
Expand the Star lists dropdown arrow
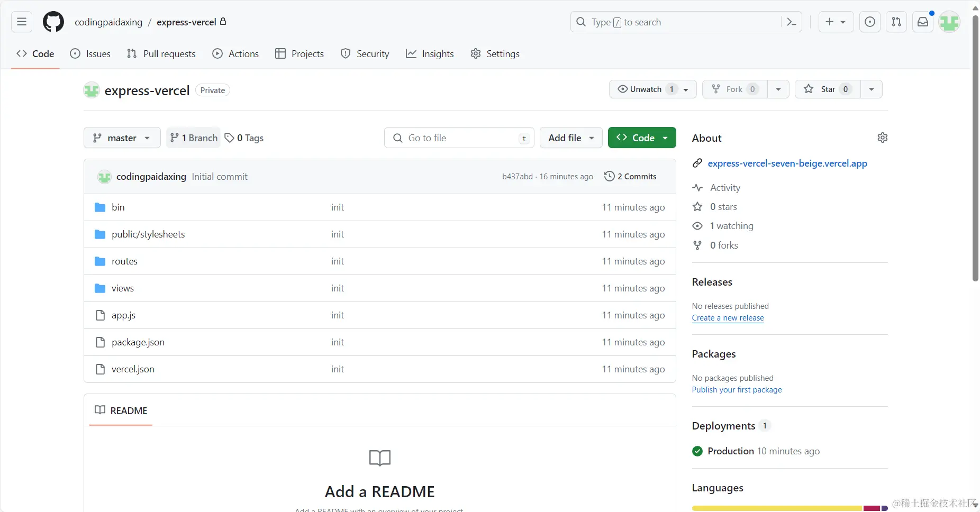[872, 89]
